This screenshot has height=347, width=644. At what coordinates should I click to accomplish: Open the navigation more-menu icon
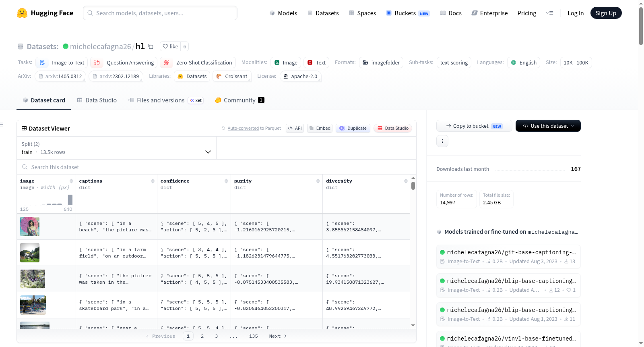[x=549, y=13]
